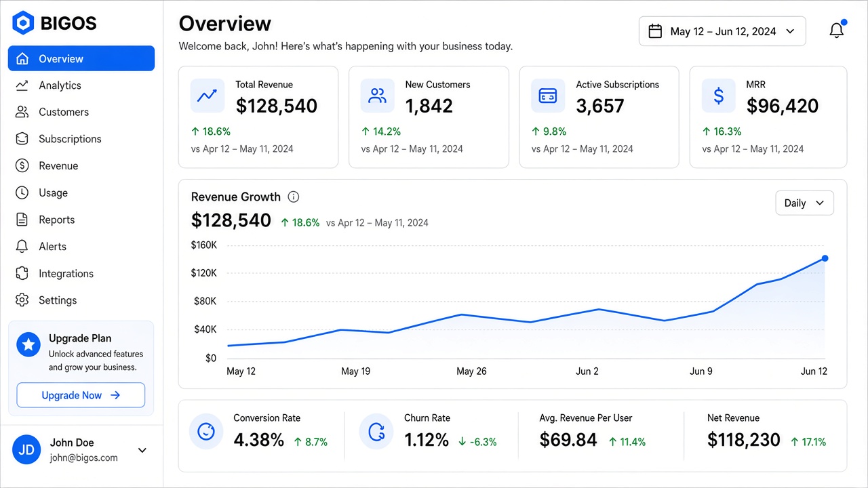This screenshot has height=488, width=868.
Task: Click the Reports document sidebar icon
Action: pyautogui.click(x=22, y=220)
